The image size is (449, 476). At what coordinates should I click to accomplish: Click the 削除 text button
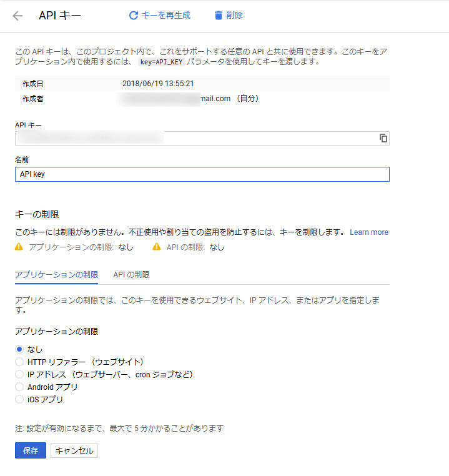[x=235, y=15]
